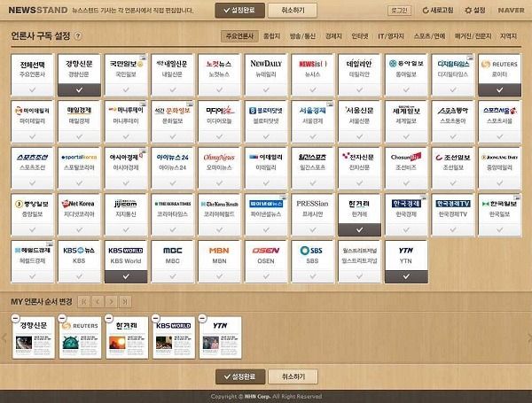Viewport: 532px width, 403px height.
Task: Click the 새로고침 refresh icon
Action: click(x=426, y=11)
